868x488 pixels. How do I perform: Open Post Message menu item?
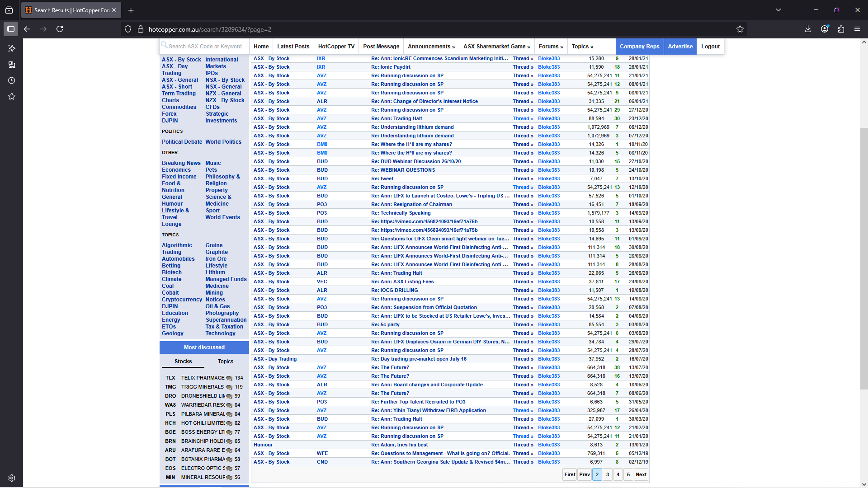[x=381, y=46]
